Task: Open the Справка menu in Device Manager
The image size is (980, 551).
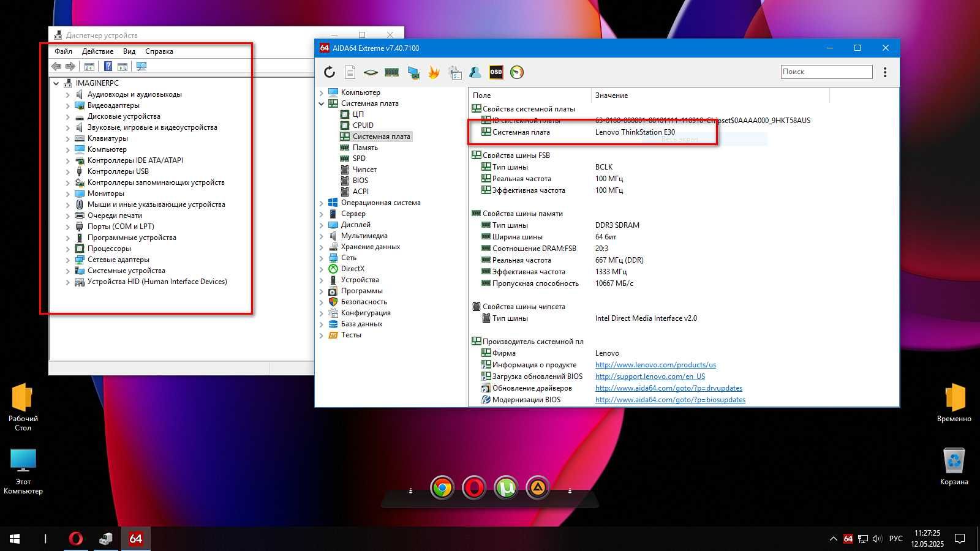Action: coord(159,51)
